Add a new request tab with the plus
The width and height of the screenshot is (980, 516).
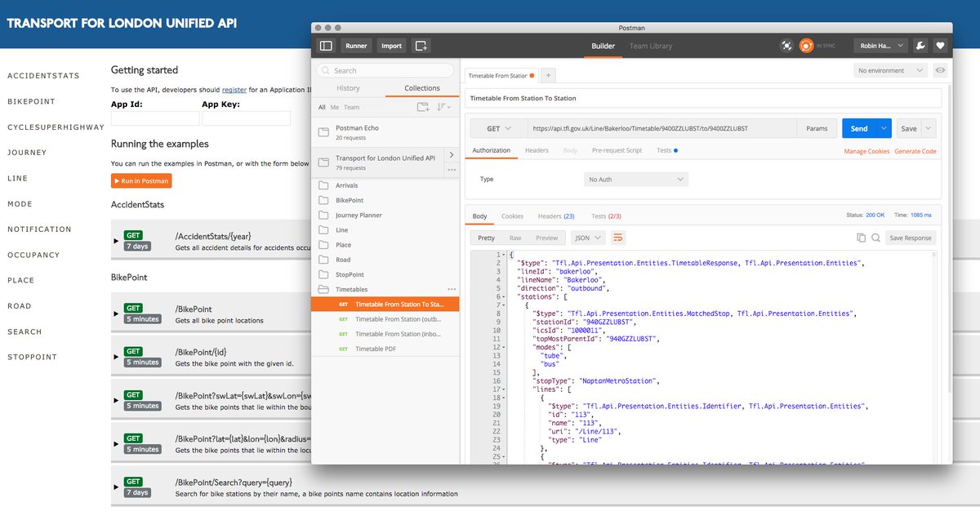pyautogui.click(x=548, y=75)
